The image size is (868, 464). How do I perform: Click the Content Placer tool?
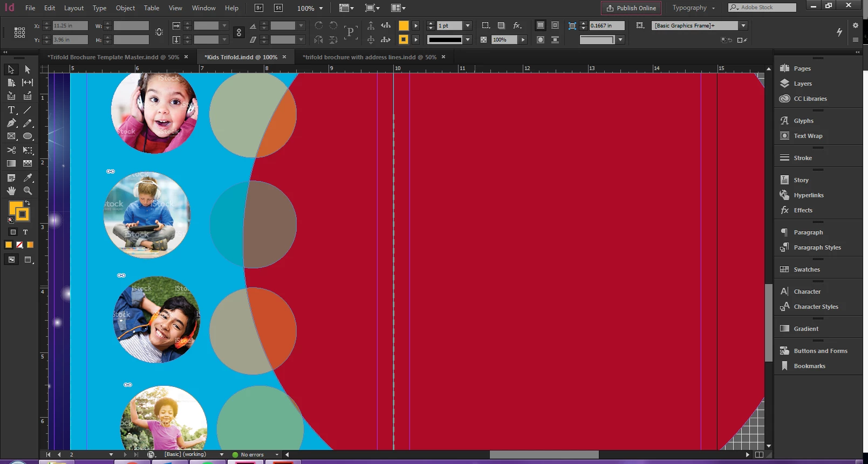point(28,96)
